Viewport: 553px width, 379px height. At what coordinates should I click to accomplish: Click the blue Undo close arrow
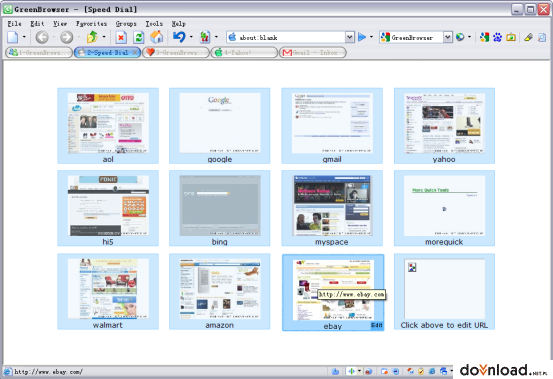(179, 37)
